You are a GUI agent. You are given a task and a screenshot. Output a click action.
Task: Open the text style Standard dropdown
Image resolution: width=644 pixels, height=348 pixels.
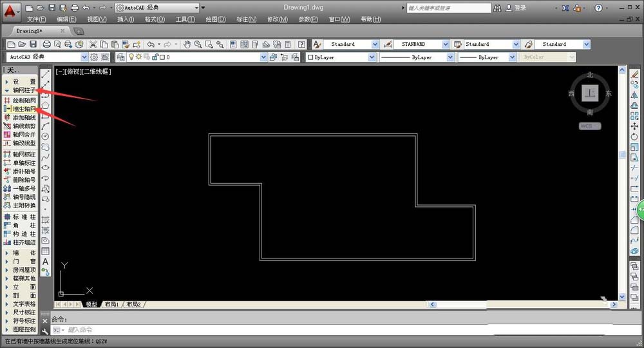(375, 44)
